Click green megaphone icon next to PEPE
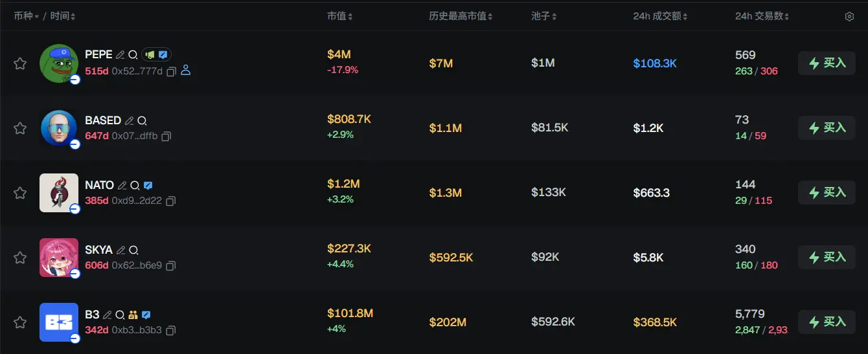Image resolution: width=868 pixels, height=354 pixels. tap(150, 55)
